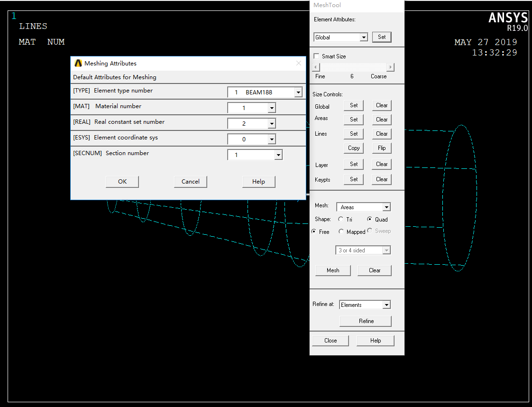Open the Element type number dropdown
Screen dimensions: 532x407
(298, 92)
